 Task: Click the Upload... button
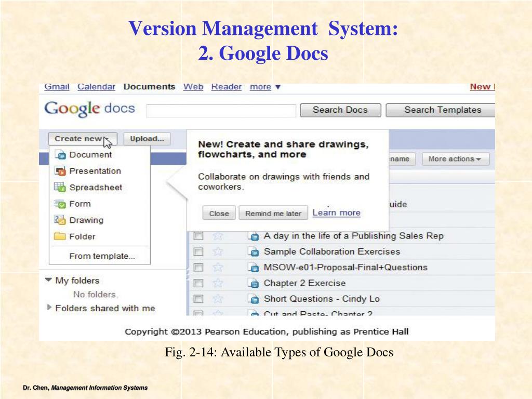click(147, 139)
